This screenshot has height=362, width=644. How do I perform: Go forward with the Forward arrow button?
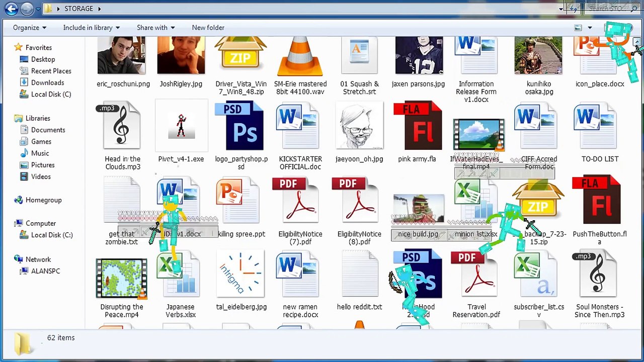coord(27,9)
